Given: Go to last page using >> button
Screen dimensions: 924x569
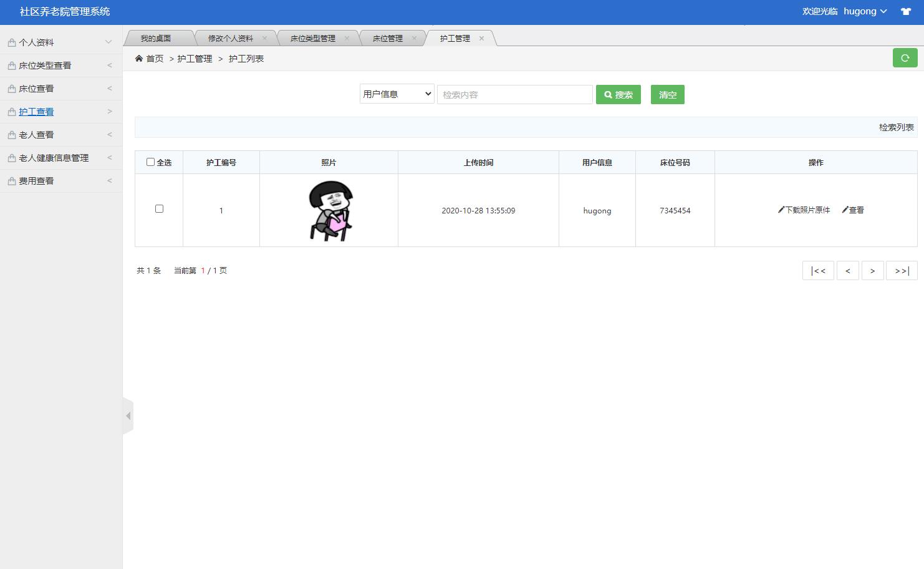Looking at the screenshot, I should [x=902, y=270].
